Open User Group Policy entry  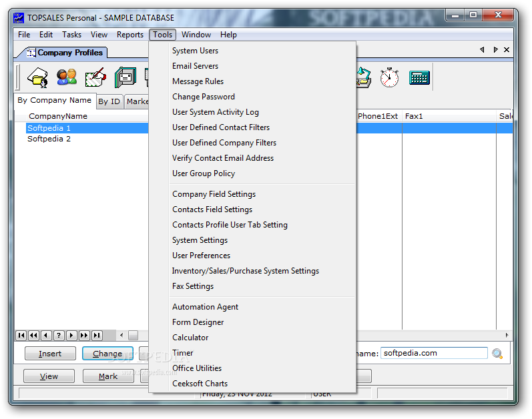coord(253,173)
